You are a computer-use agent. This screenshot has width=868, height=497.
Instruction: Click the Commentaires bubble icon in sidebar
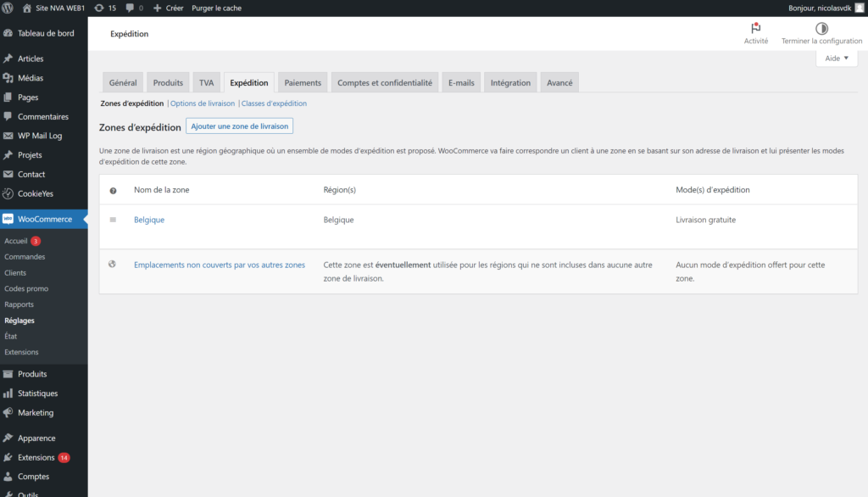click(8, 116)
